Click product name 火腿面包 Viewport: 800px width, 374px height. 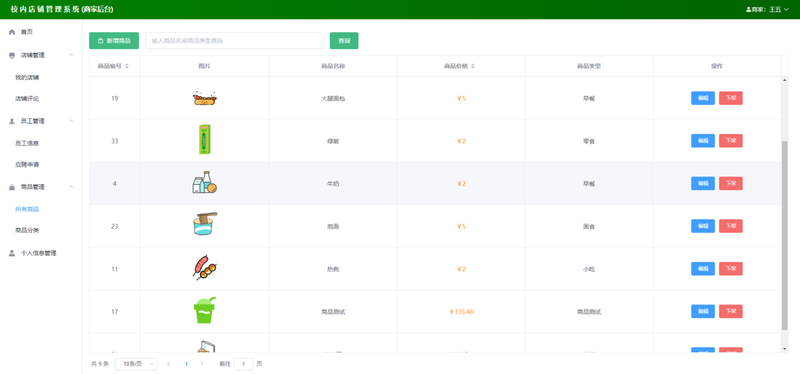tap(333, 98)
